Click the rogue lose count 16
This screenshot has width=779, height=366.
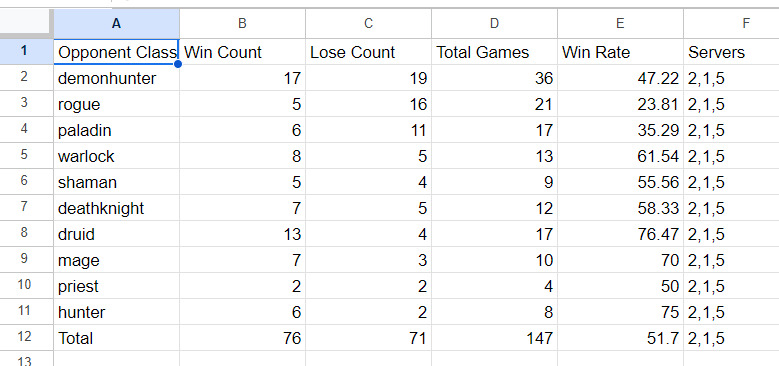[368, 104]
